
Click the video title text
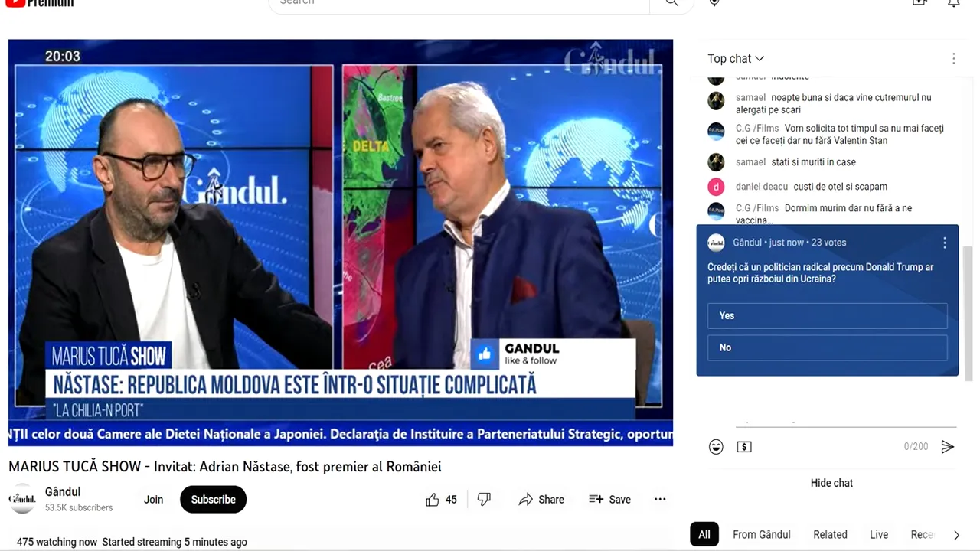(x=225, y=467)
